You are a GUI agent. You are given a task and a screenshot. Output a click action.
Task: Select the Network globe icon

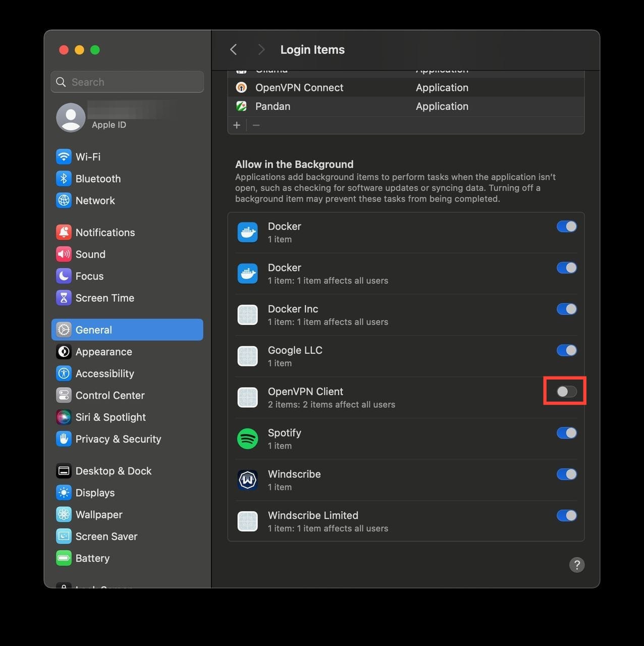(x=64, y=200)
